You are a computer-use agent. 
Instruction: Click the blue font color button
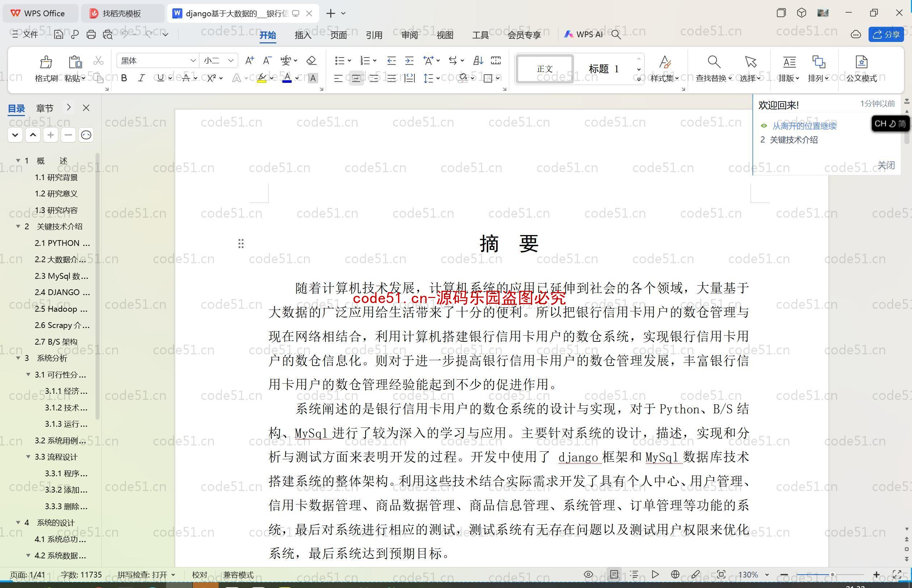287,78
